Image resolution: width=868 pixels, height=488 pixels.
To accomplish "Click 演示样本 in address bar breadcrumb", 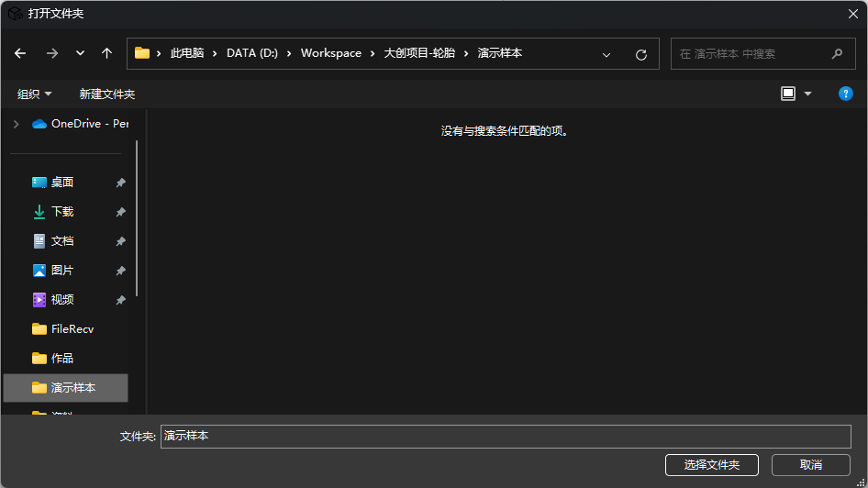I will tap(500, 53).
